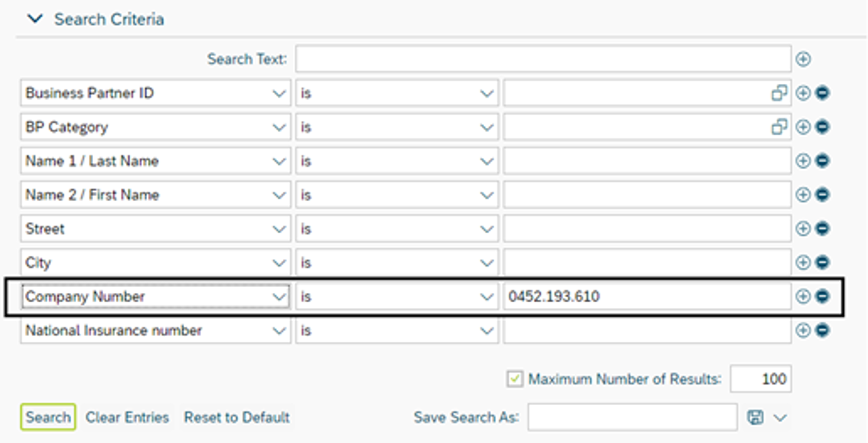
Task: Remove the Name 1 / Last Name row
Action: (822, 161)
